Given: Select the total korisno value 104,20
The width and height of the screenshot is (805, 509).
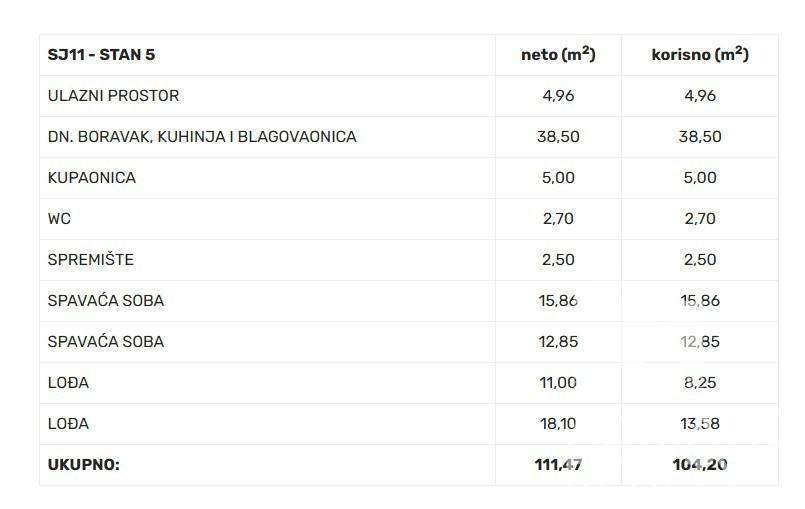Looking at the screenshot, I should point(700,465).
